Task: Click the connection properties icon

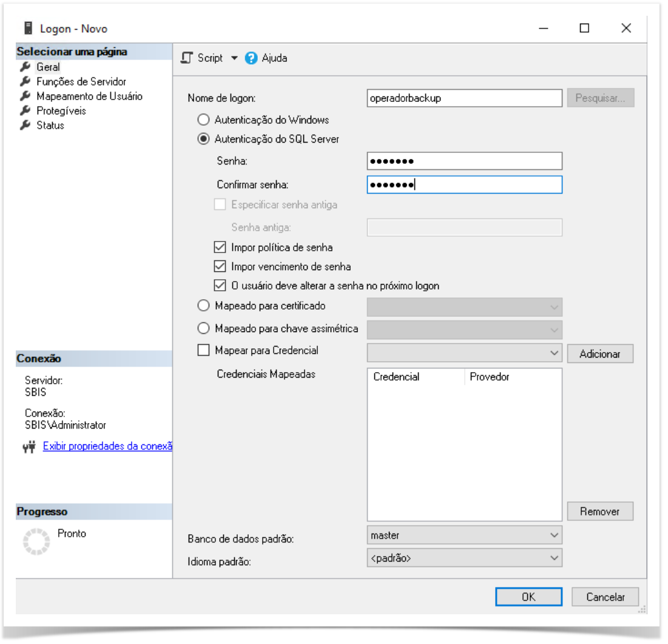Action: (29, 447)
